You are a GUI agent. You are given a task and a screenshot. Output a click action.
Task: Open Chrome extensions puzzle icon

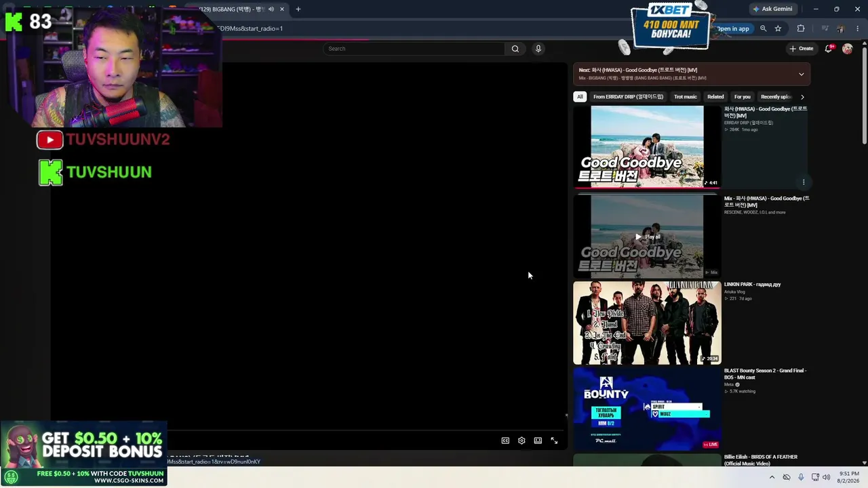(x=801, y=28)
